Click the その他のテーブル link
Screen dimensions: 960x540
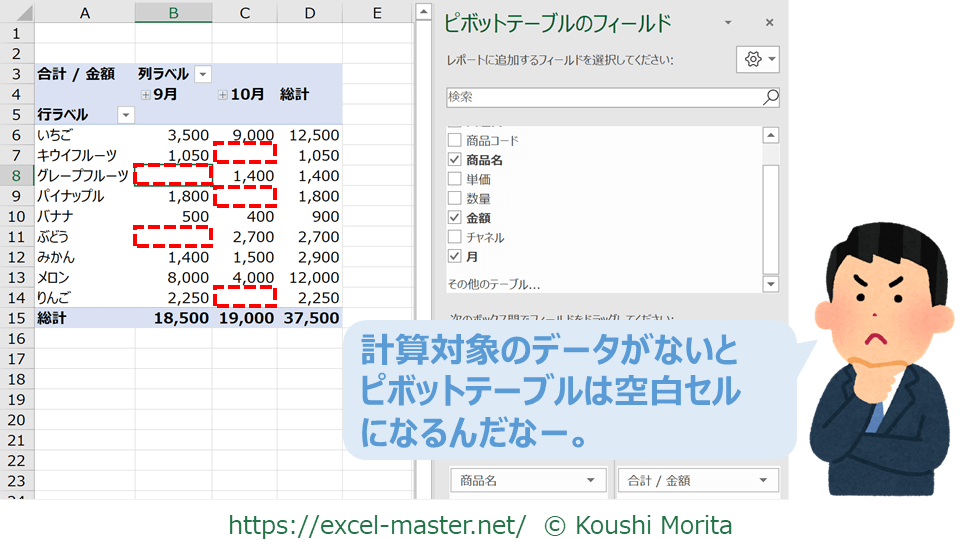[x=493, y=284]
